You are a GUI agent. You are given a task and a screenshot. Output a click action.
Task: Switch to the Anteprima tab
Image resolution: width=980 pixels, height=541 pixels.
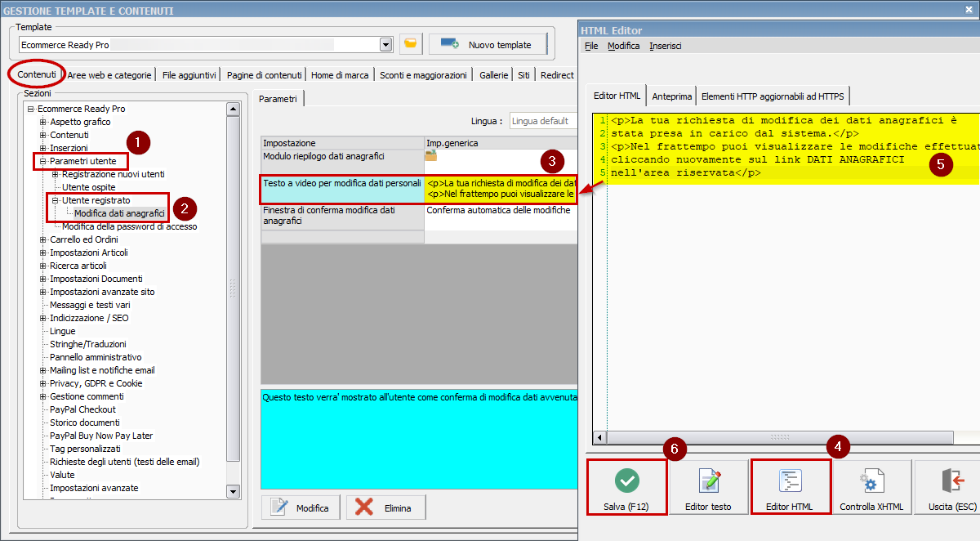coord(671,95)
